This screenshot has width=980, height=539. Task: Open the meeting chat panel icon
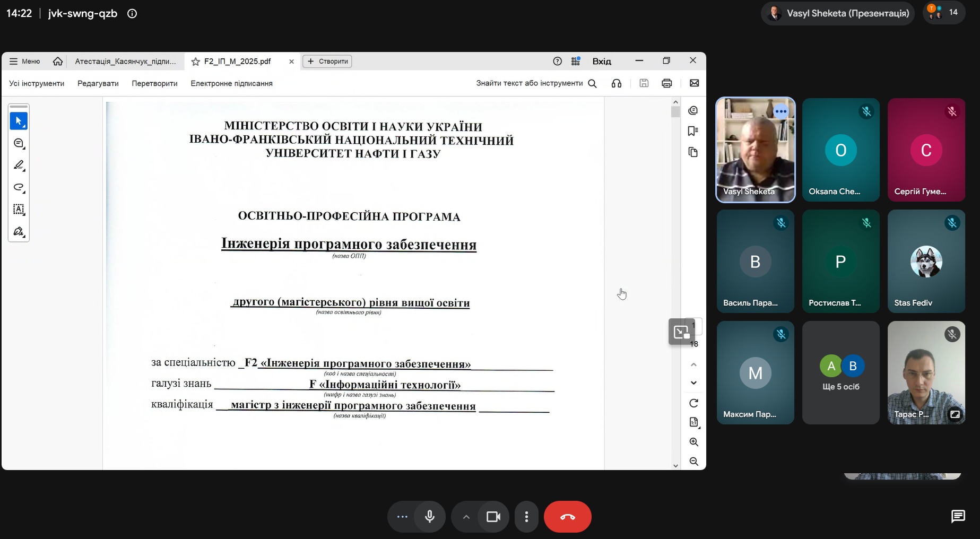pyautogui.click(x=958, y=516)
